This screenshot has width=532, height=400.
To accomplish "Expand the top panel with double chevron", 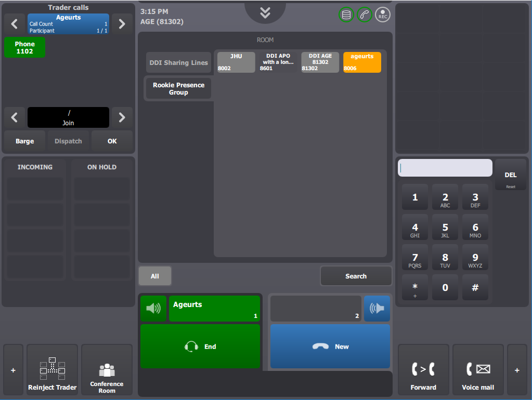I will [x=265, y=13].
